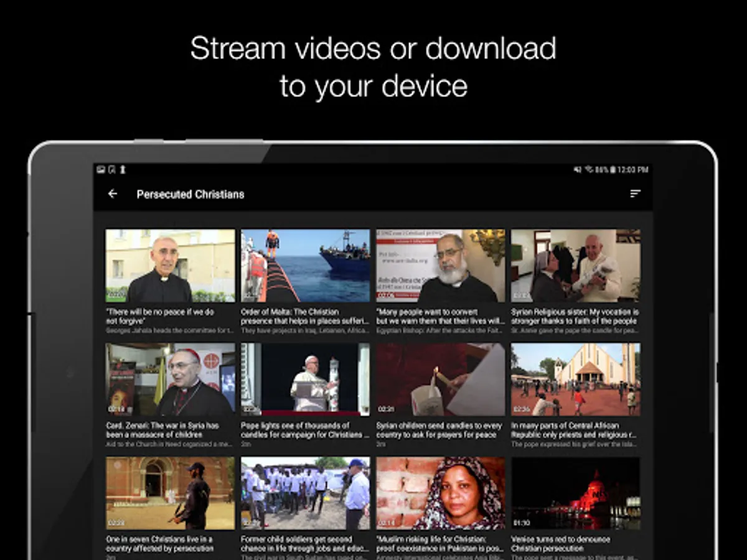747x560 pixels.
Task: Open thumbnail of sister with the pope
Action: (x=576, y=266)
